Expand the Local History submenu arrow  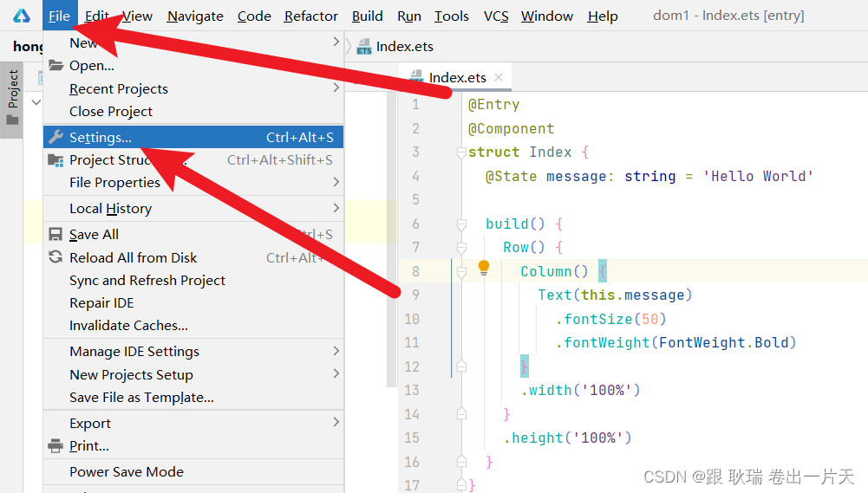pyautogui.click(x=336, y=208)
